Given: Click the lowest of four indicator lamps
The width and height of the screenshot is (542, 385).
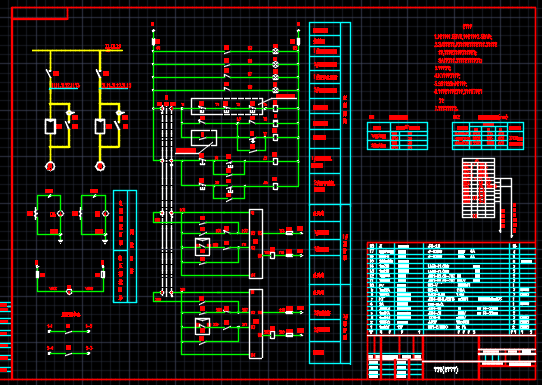Looking at the screenshot, I should pyautogui.click(x=275, y=90).
